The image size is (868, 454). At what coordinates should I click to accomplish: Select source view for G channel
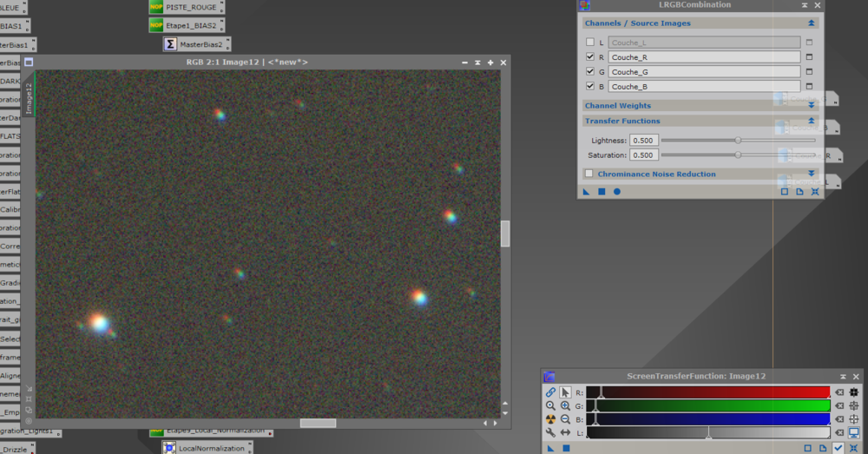[x=809, y=71]
